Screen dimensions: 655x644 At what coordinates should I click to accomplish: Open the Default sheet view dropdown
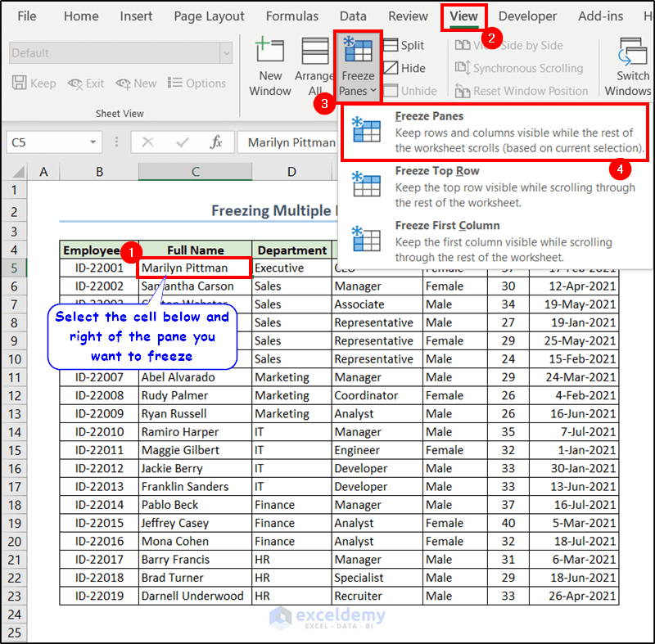(227, 52)
